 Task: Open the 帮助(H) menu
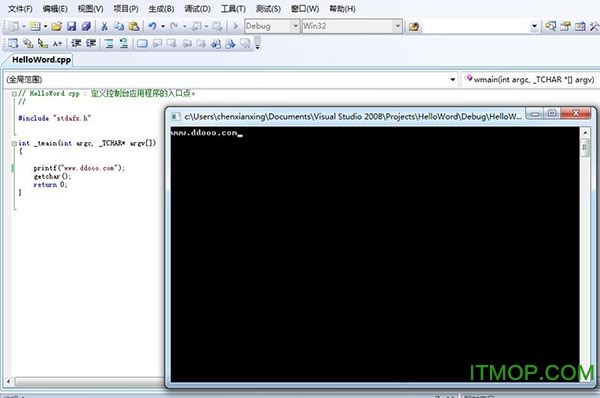click(x=342, y=8)
